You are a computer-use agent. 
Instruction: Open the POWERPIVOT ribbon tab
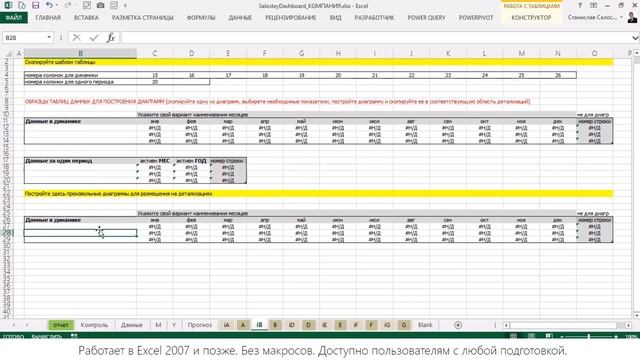(476, 18)
